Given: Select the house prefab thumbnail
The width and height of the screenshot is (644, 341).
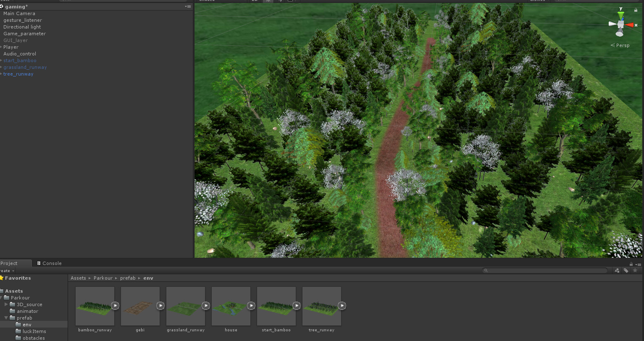Looking at the screenshot, I should click(231, 305).
